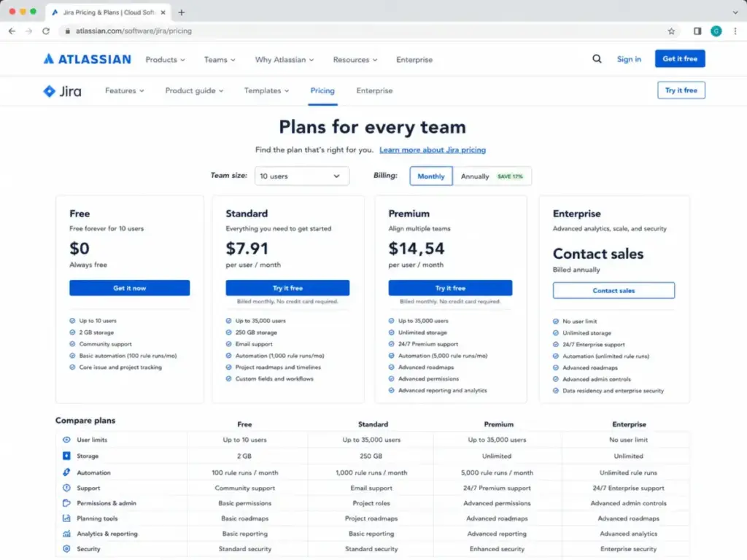The width and height of the screenshot is (747, 560).
Task: Click the Atlassian logo
Action: [x=88, y=59]
